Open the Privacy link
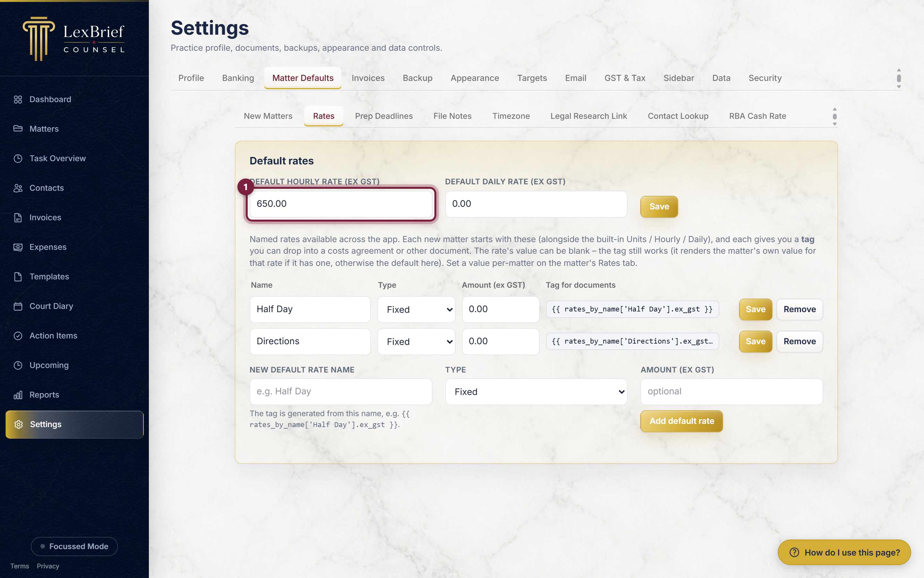924x578 pixels. pos(48,566)
